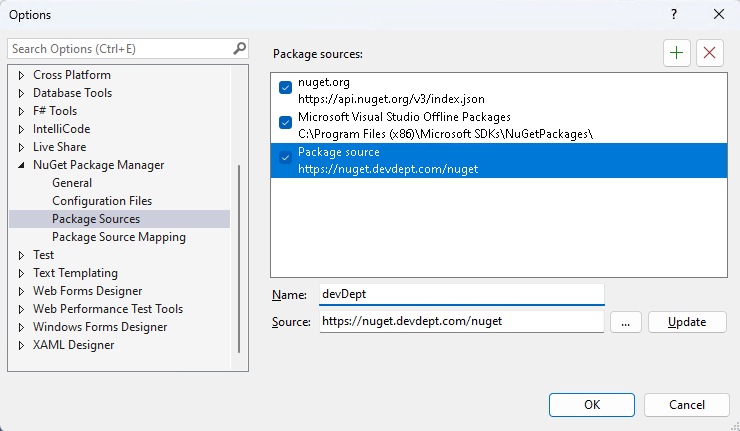This screenshot has height=431, width=740.
Task: Disable the selected Package source checkbox
Action: pos(286,159)
